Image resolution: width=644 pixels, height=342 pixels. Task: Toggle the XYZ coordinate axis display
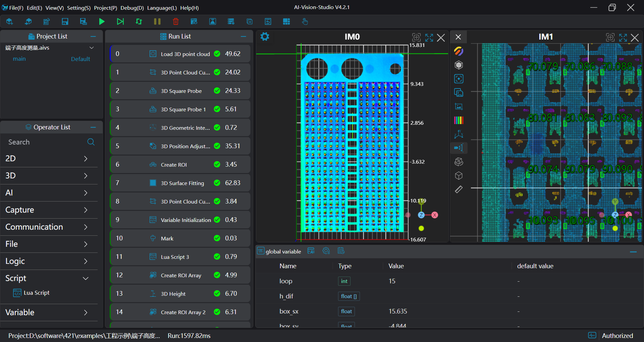(459, 134)
